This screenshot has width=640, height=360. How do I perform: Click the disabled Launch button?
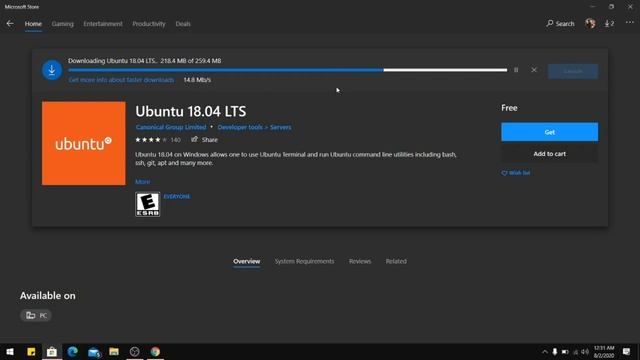[x=573, y=71]
